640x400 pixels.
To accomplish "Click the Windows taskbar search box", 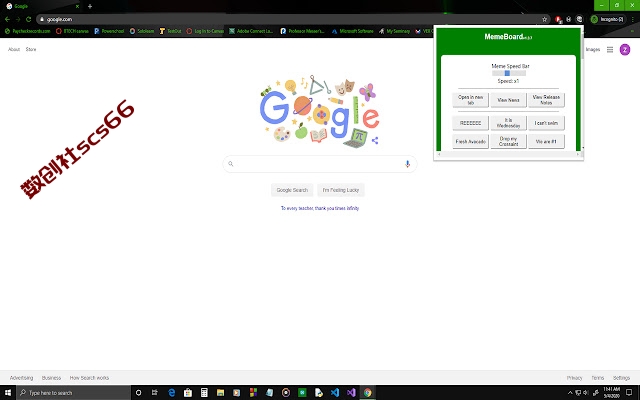I will click(73, 393).
